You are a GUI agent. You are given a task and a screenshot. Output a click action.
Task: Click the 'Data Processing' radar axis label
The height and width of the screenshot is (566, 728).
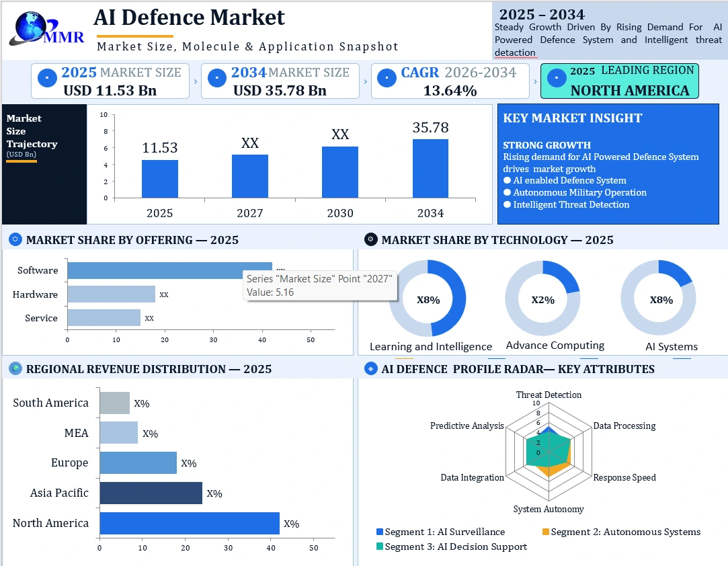(624, 426)
